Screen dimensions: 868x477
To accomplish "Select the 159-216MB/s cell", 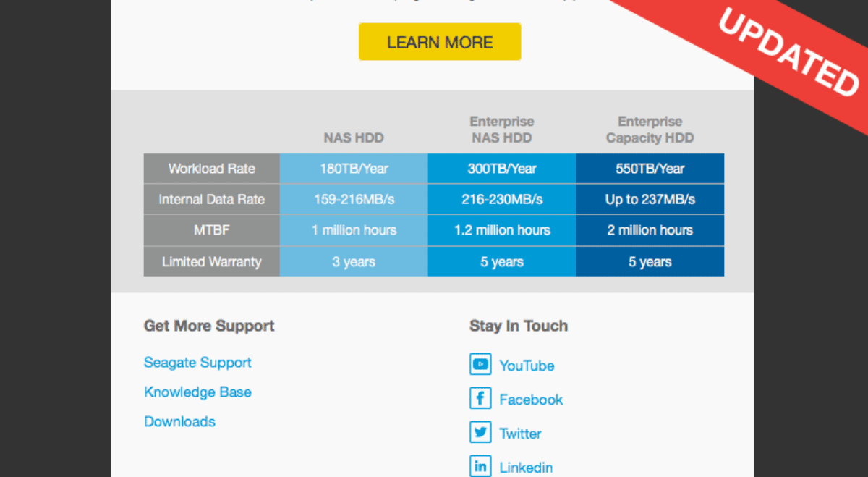I will point(354,199).
